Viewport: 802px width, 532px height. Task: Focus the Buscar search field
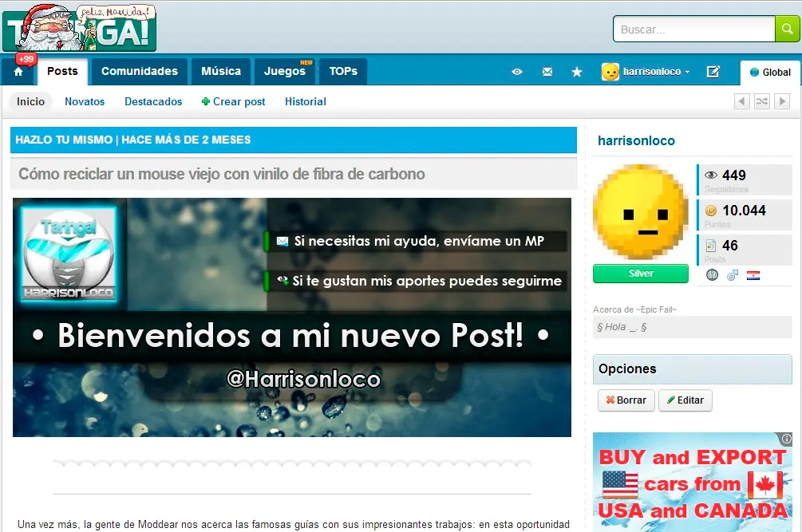click(x=694, y=30)
